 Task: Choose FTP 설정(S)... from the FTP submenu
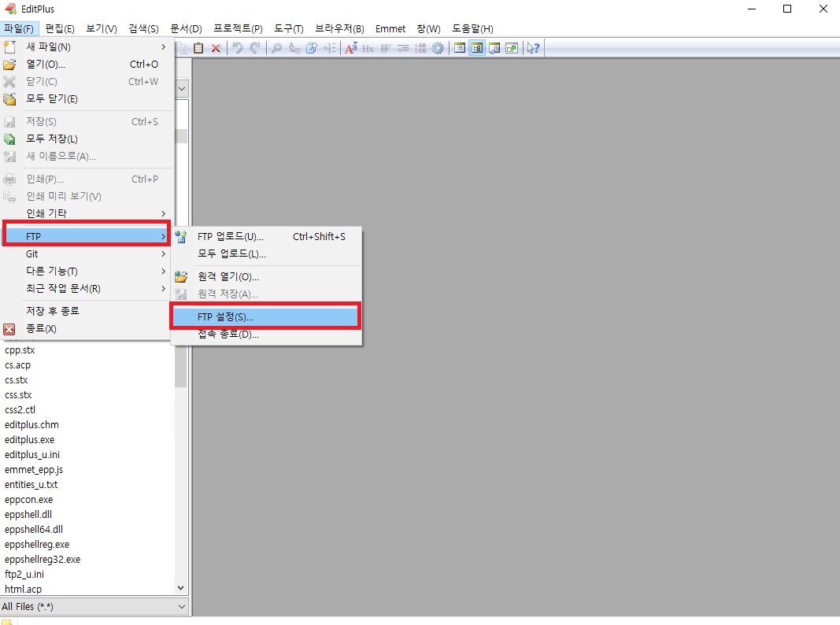(266, 316)
